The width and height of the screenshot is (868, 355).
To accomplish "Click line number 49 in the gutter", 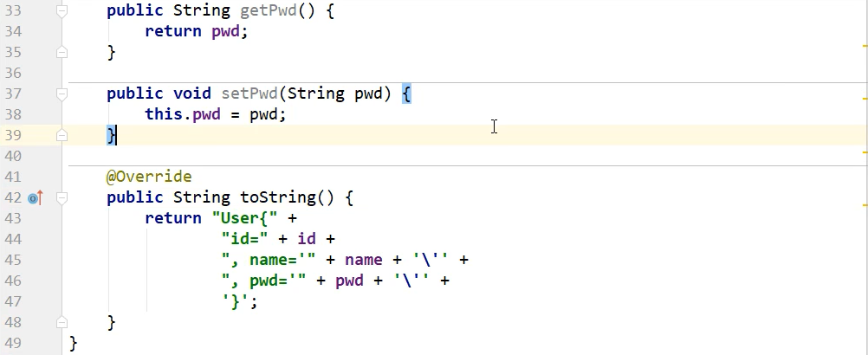I will point(11,343).
